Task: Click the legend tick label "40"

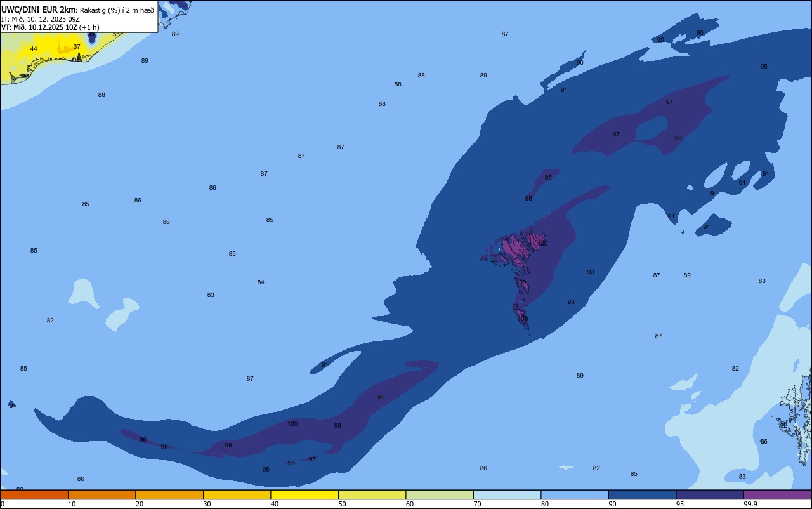Action: 274,504
